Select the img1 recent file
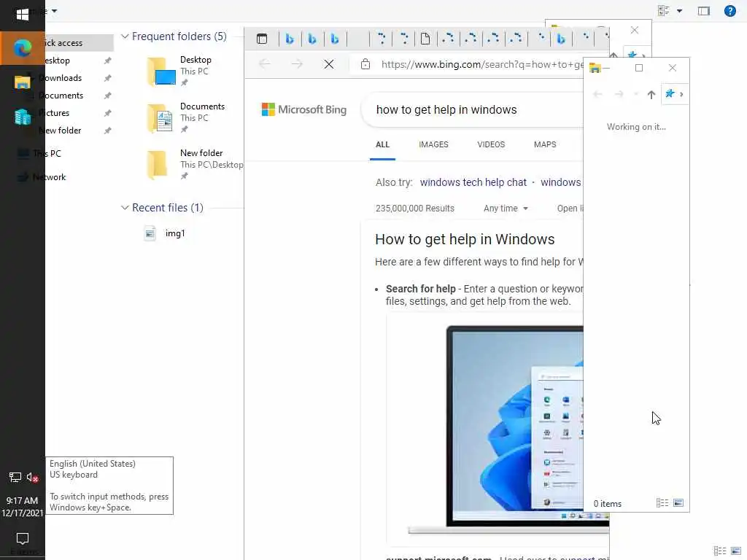 165,233
